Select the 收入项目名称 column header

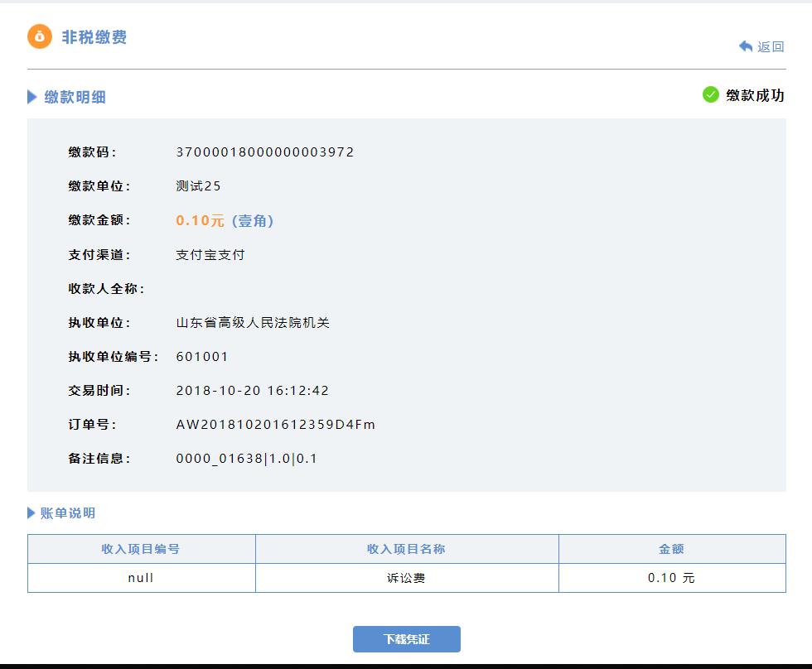point(407,548)
